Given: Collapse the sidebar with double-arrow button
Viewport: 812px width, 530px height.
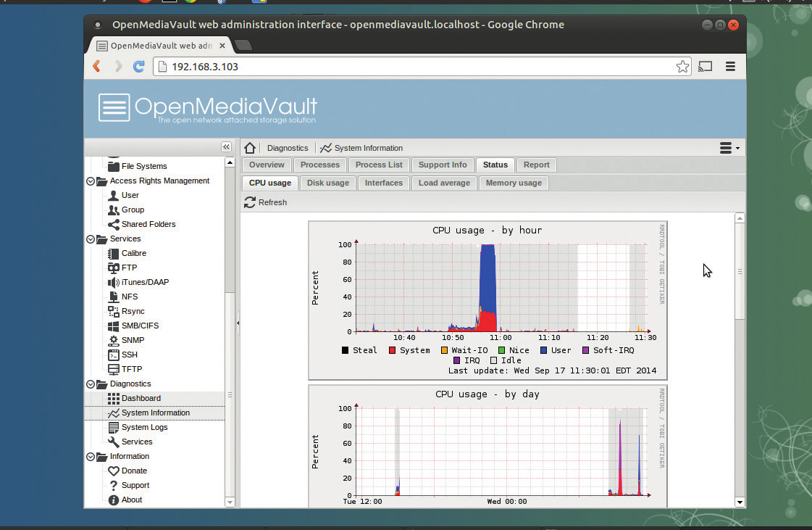Looking at the screenshot, I should (226, 147).
